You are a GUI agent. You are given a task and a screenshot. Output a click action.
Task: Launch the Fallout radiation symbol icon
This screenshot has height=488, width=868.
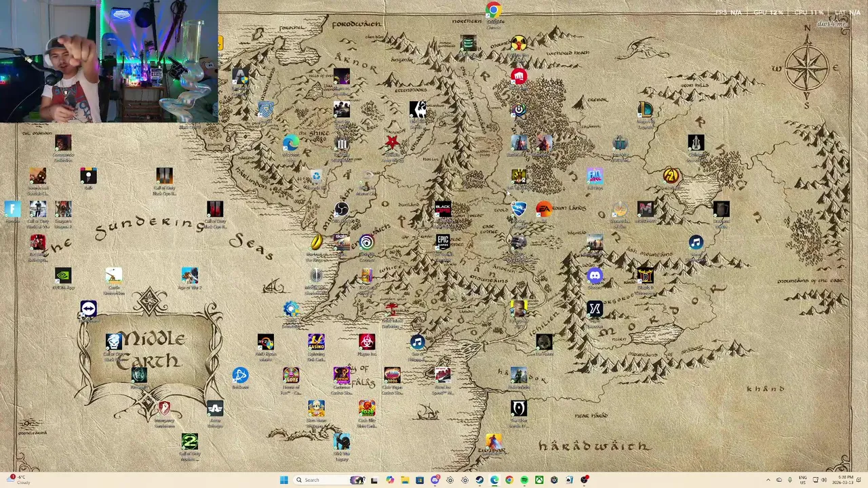coord(519,43)
